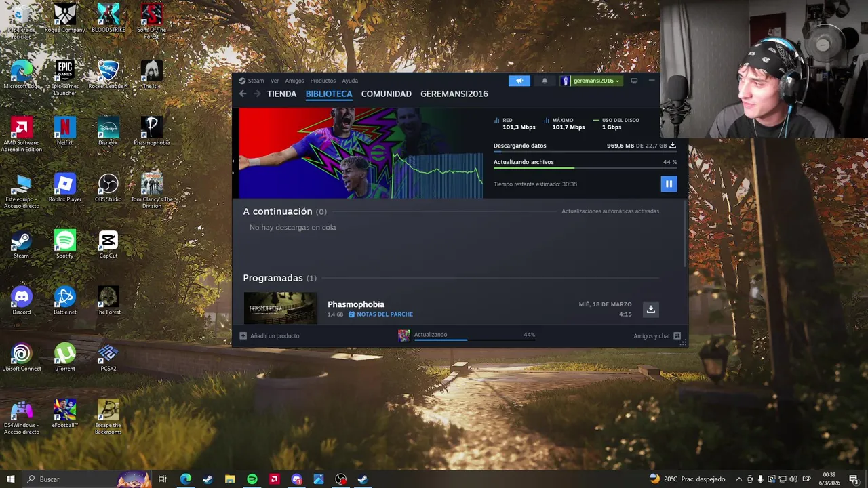Open Steam announcements megaphone button
This screenshot has width=868, height=488.
(519, 81)
